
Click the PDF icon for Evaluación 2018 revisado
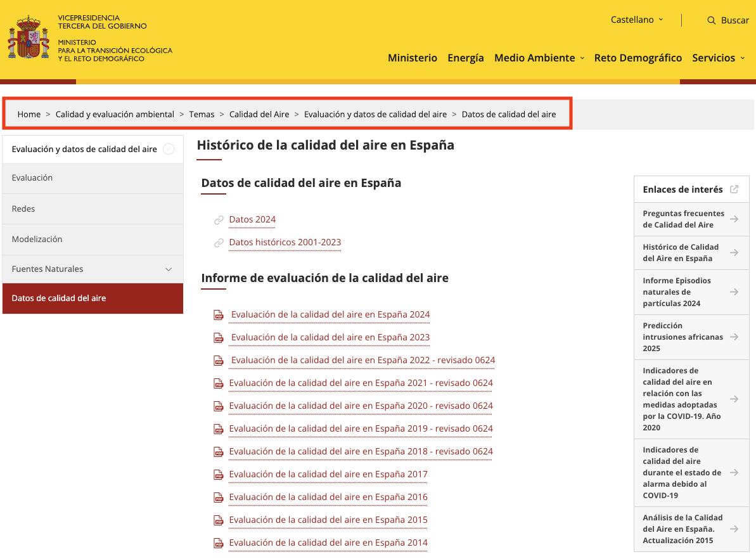click(219, 451)
